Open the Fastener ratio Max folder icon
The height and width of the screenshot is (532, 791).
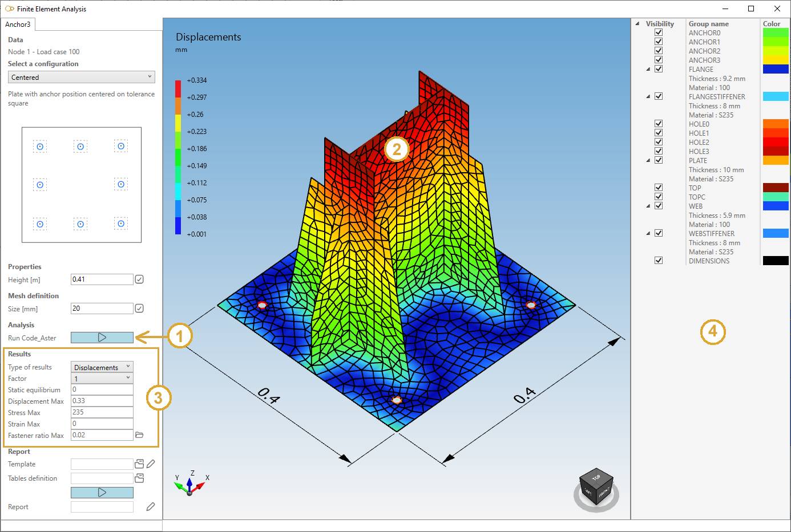click(139, 435)
